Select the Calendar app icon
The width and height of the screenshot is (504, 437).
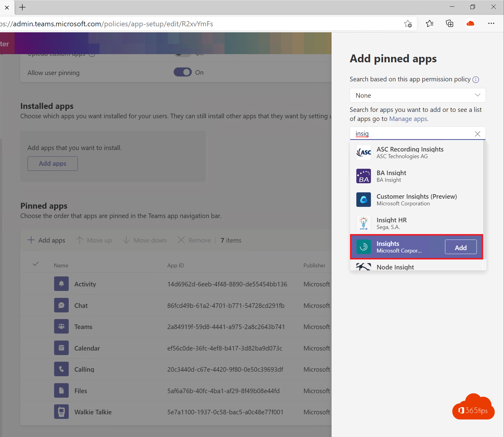(61, 348)
